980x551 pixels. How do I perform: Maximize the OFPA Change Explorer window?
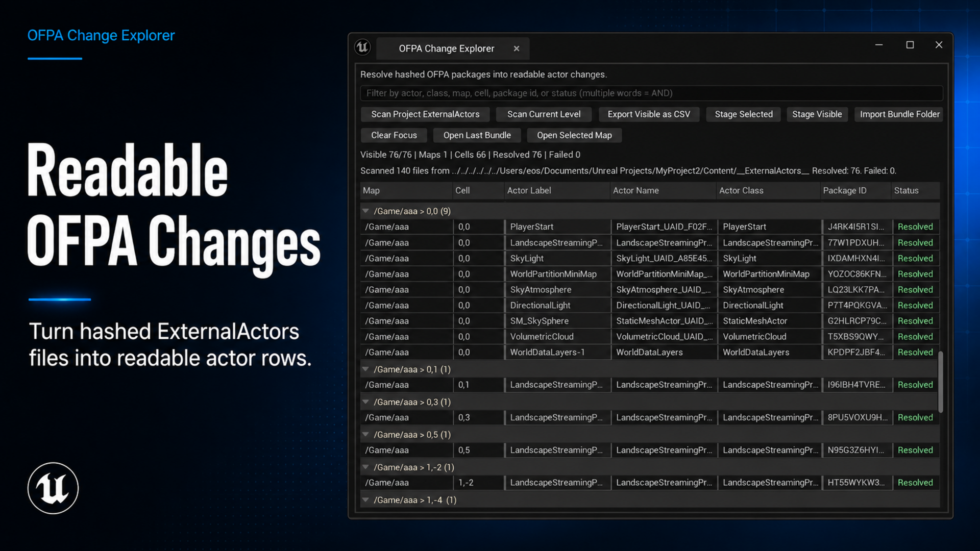(910, 45)
